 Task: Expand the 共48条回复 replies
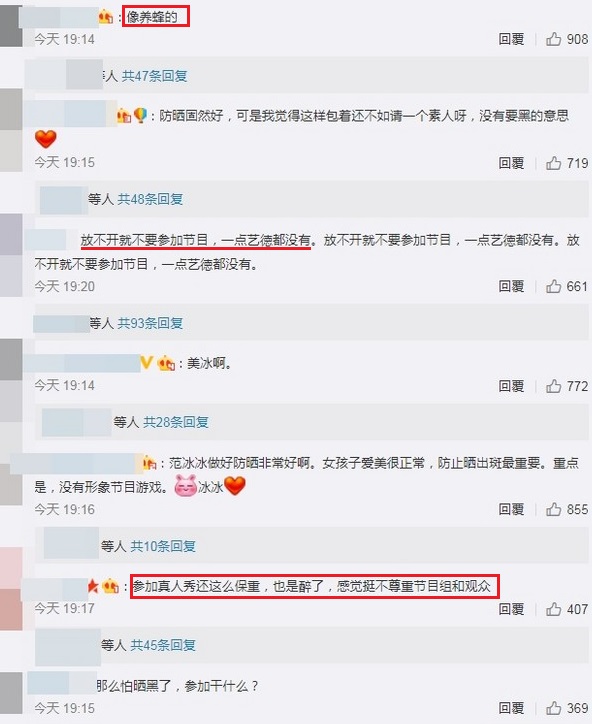tap(150, 199)
